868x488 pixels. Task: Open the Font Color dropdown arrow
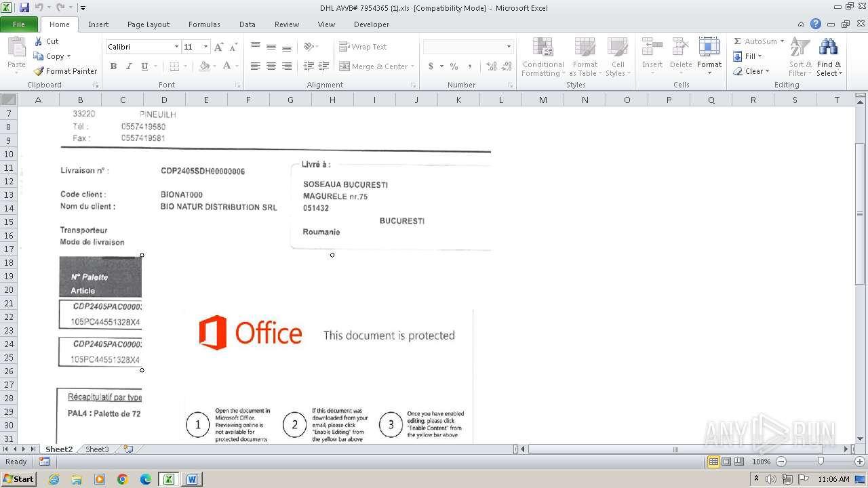(x=237, y=66)
